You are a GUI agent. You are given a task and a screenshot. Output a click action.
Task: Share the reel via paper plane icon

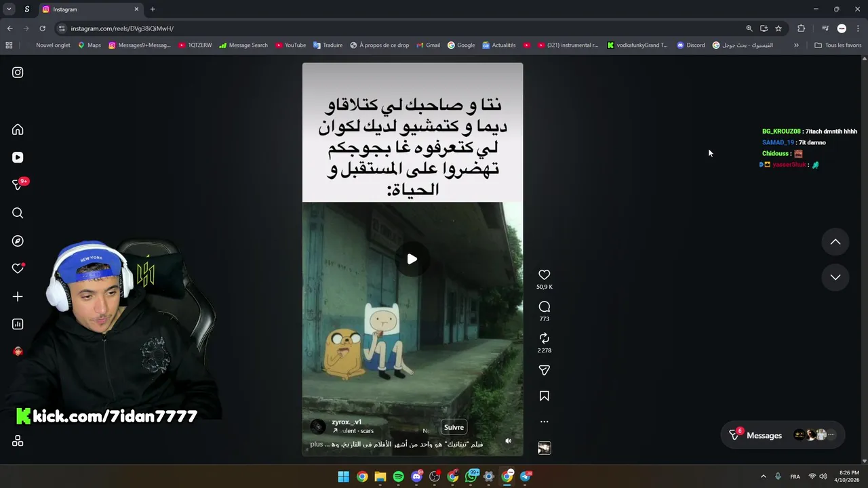point(544,370)
